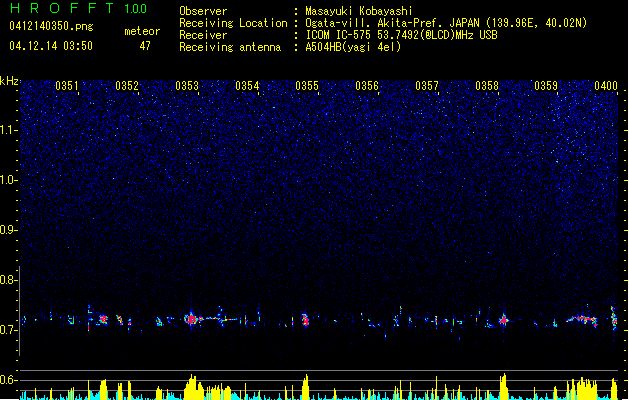Click the kHz axis unit label
The image size is (629, 400).
9,81
